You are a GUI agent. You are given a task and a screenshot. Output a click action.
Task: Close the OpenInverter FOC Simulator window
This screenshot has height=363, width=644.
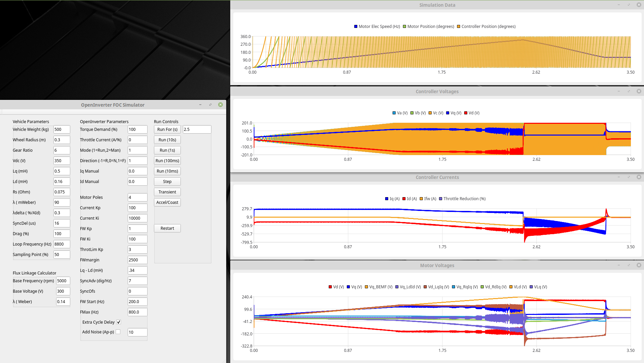click(220, 105)
